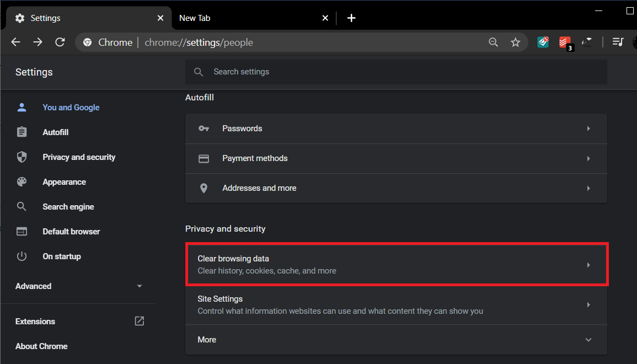The height and width of the screenshot is (364, 637).
Task: Open Site Settings row
Action: click(396, 304)
